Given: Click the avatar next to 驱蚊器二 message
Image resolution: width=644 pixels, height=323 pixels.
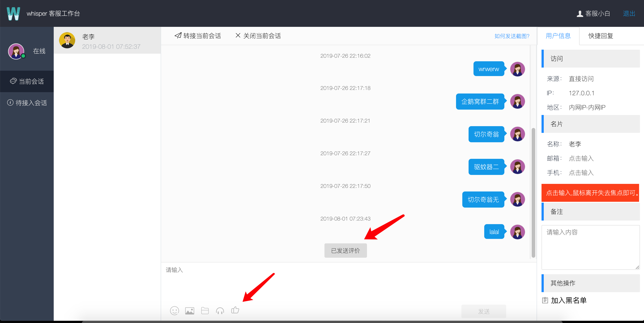Looking at the screenshot, I should pyautogui.click(x=517, y=167).
